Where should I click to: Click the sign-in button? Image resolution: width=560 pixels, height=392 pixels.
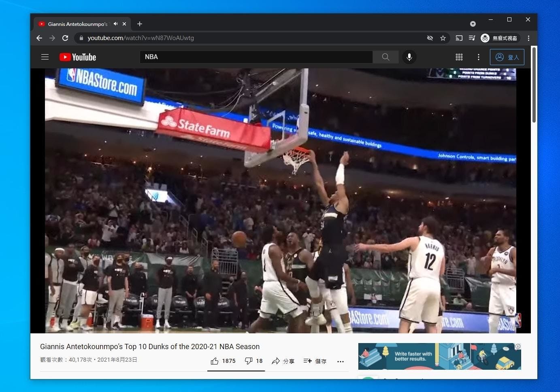(507, 57)
